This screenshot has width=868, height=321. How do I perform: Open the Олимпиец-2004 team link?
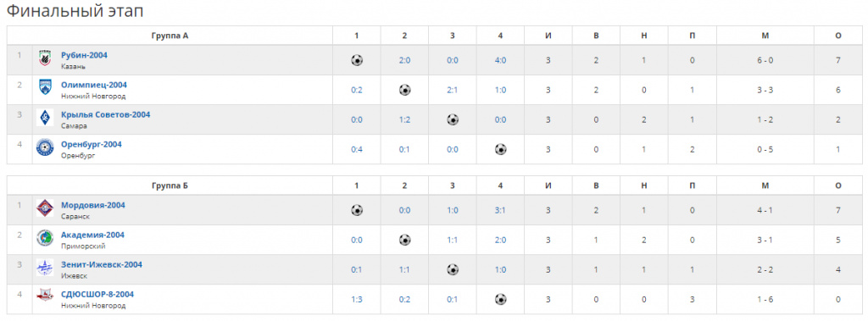pyautogui.click(x=94, y=85)
